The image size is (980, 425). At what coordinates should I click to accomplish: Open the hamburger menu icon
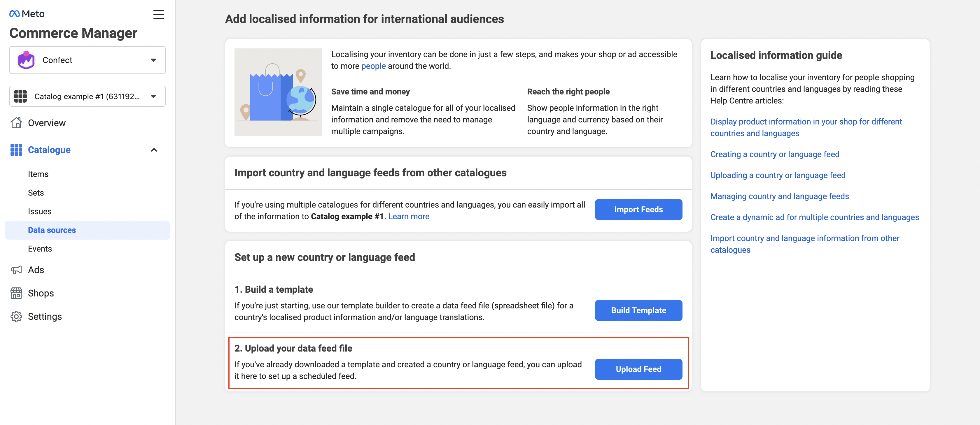(x=158, y=15)
